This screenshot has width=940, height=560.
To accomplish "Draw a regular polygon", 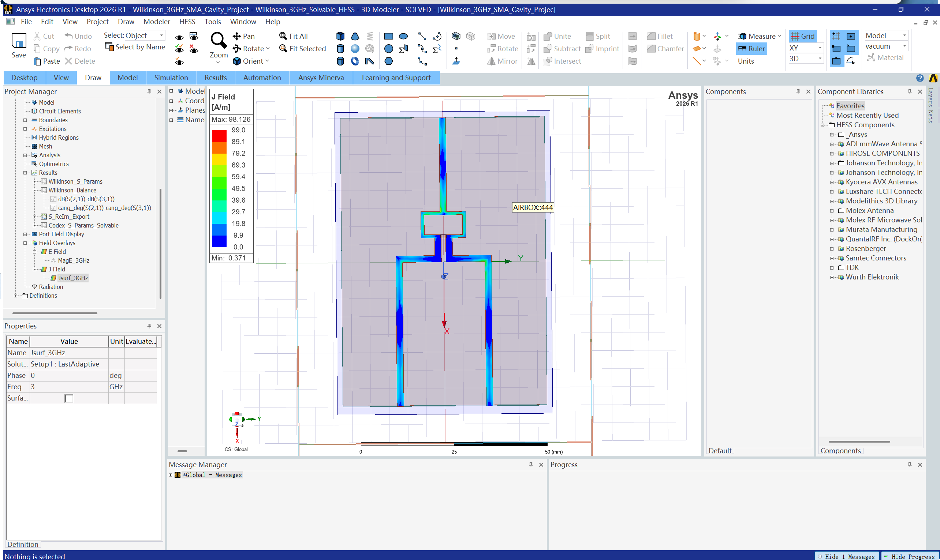I will [x=388, y=61].
